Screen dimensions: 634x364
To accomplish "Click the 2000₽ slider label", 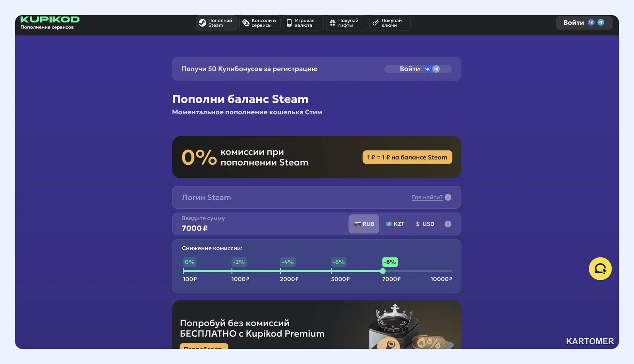I will pos(289,279).
